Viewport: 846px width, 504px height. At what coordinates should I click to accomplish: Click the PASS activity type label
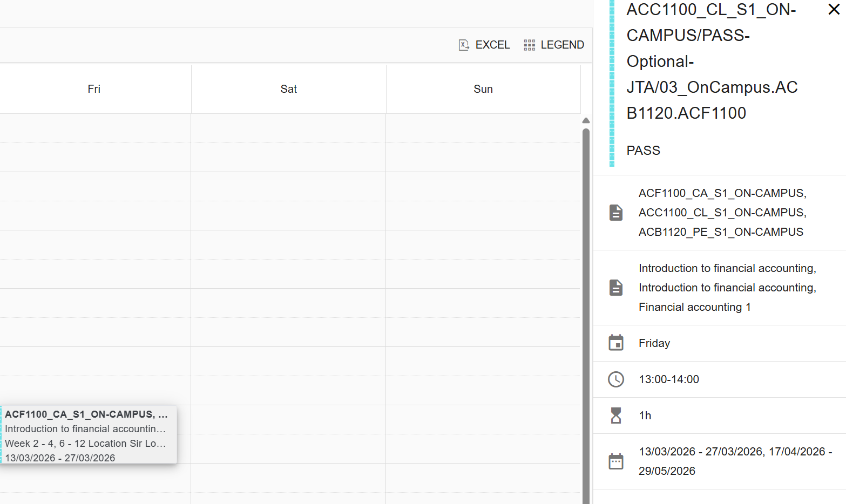(x=643, y=151)
